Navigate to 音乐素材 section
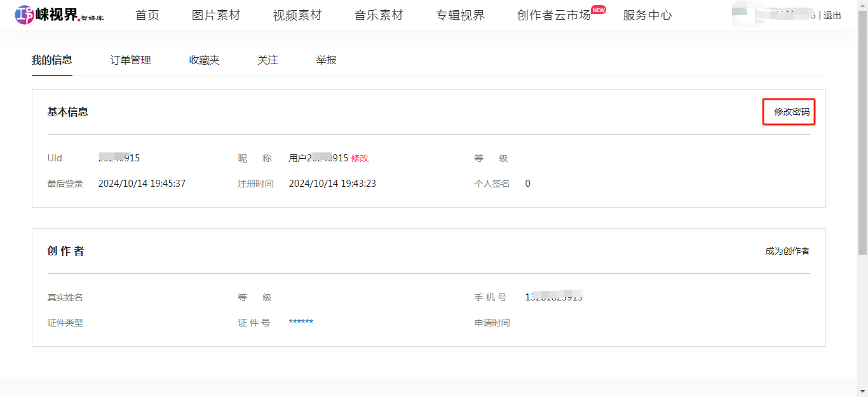 (x=379, y=15)
